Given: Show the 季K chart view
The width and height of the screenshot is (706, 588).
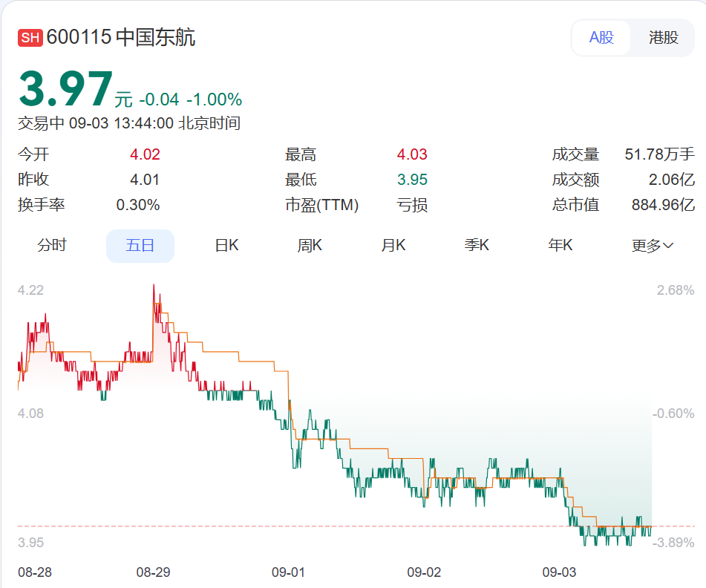Looking at the screenshot, I should coord(477,246).
